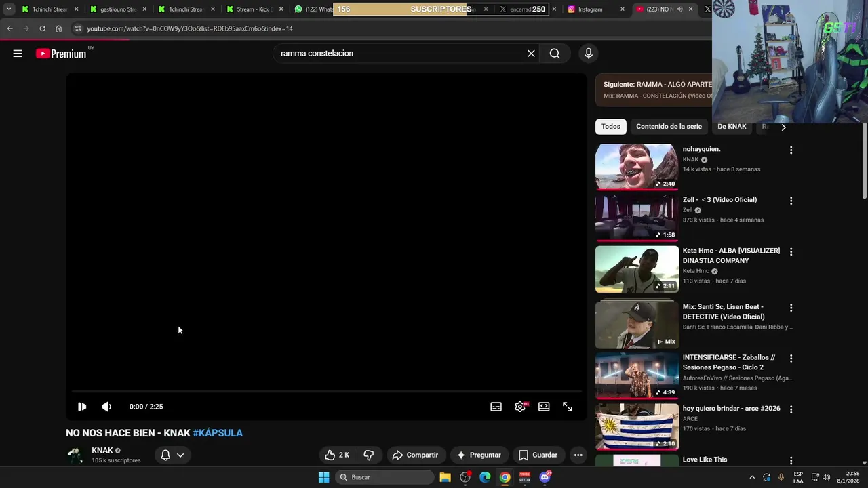868x488 pixels.
Task: View site information icon in address bar
Action: coord(78,28)
